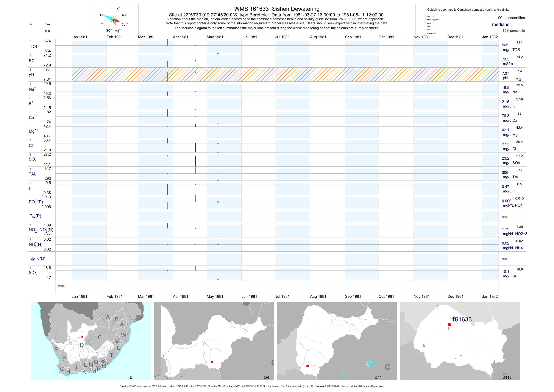Click the red site marker labeled 161633
Image resolution: width=554 pixels, height=392 pixels.
point(449,325)
